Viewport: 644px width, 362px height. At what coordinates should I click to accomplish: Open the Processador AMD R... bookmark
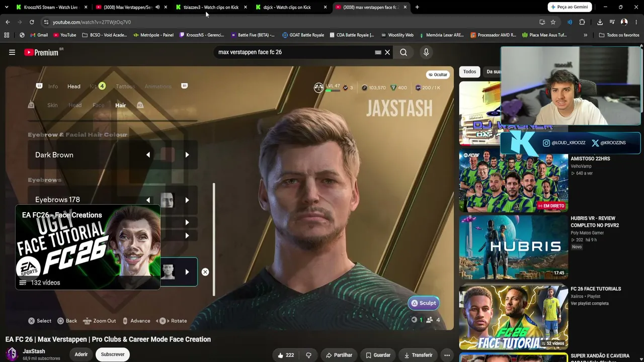pyautogui.click(x=493, y=35)
